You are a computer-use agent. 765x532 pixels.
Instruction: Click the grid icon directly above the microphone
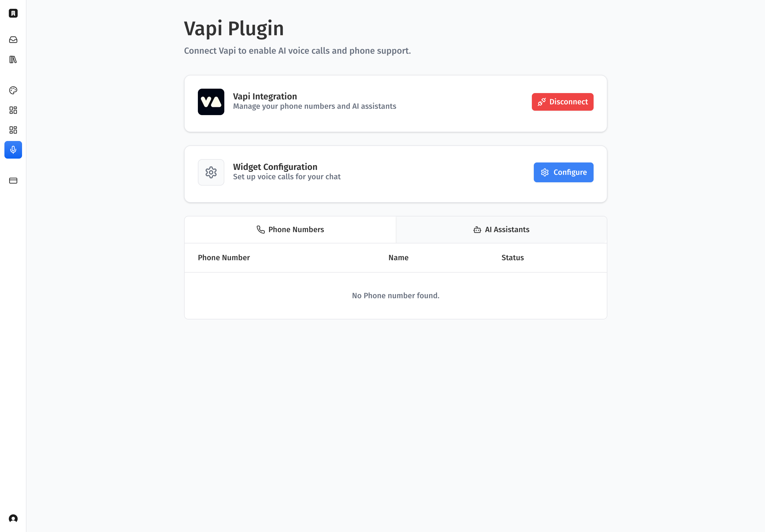[x=13, y=130]
